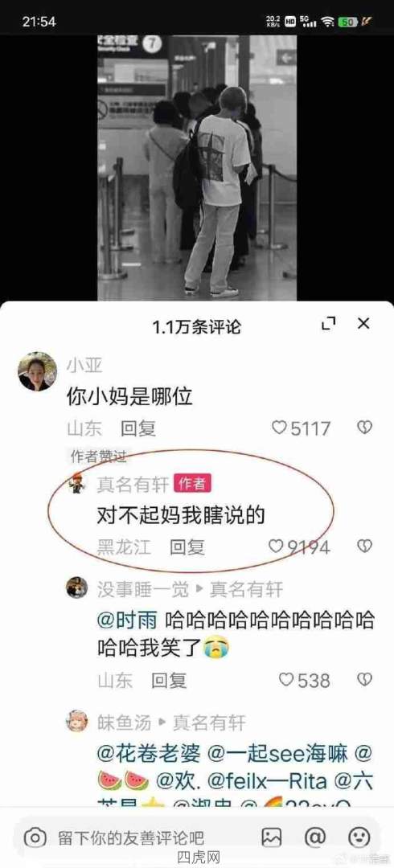Image resolution: width=394 pixels, height=868 pixels.
Task: Open camera icon in comment bar
Action: (35, 837)
